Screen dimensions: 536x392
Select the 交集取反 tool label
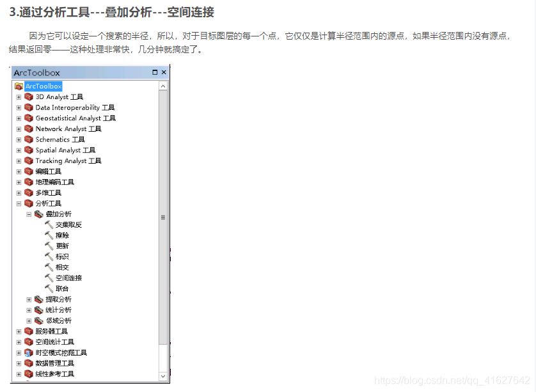pos(68,224)
